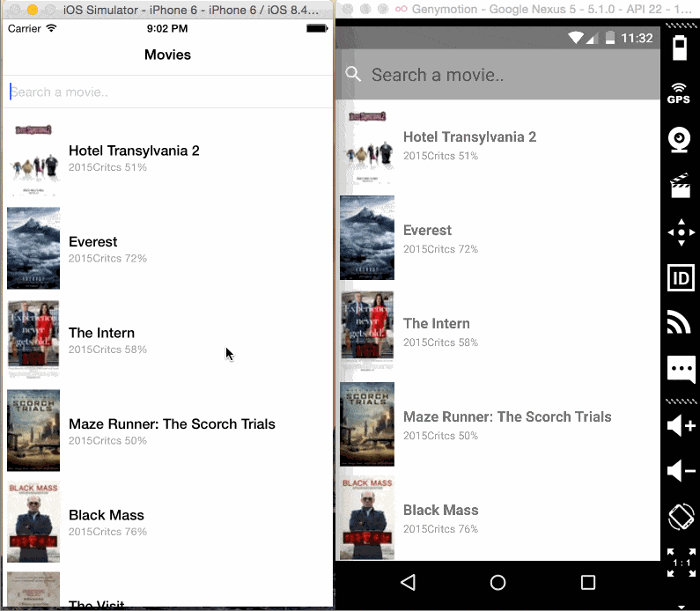Open Genymotion battery settings icon
This screenshot has height=611, width=700.
pyautogui.click(x=680, y=48)
